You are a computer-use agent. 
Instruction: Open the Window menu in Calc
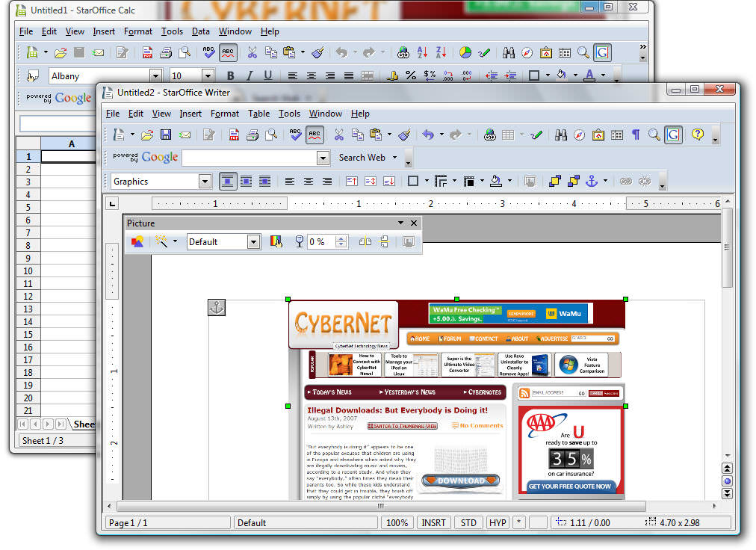coord(235,31)
